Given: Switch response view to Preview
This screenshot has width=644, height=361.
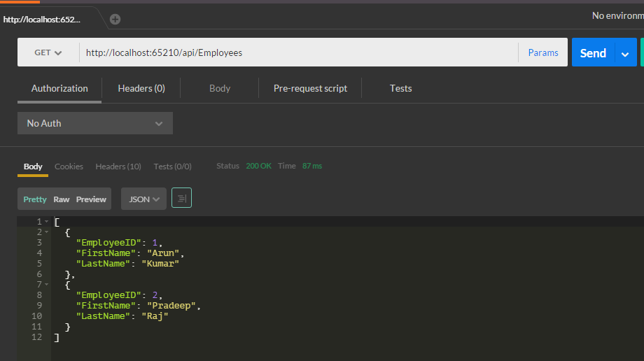Looking at the screenshot, I should [x=91, y=199].
